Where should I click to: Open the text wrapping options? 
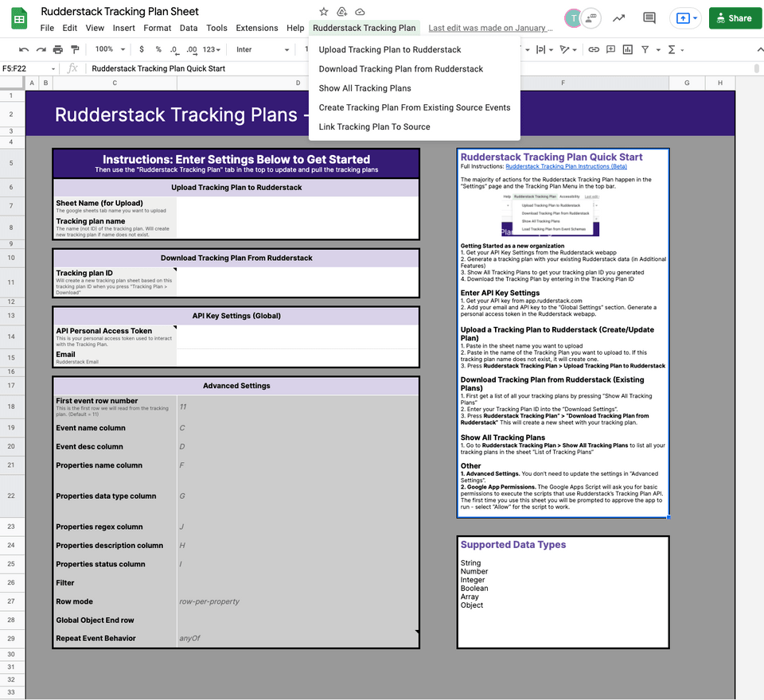click(x=544, y=49)
